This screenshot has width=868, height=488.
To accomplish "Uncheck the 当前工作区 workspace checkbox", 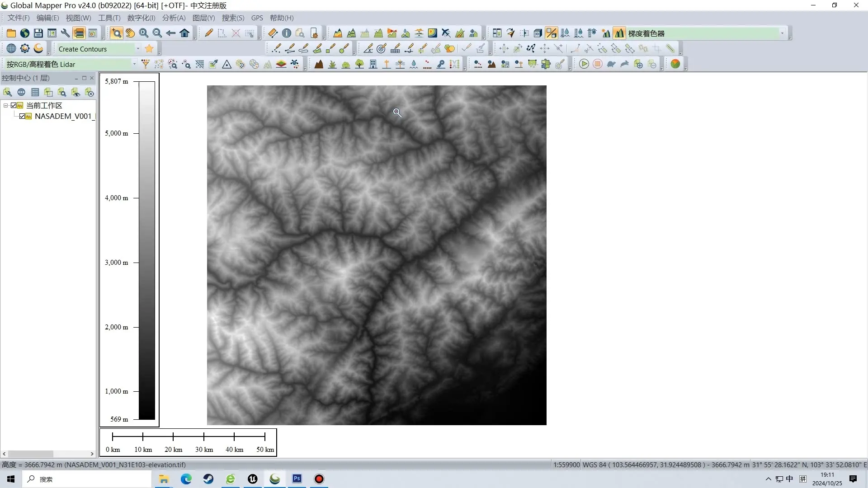I will [x=14, y=105].
